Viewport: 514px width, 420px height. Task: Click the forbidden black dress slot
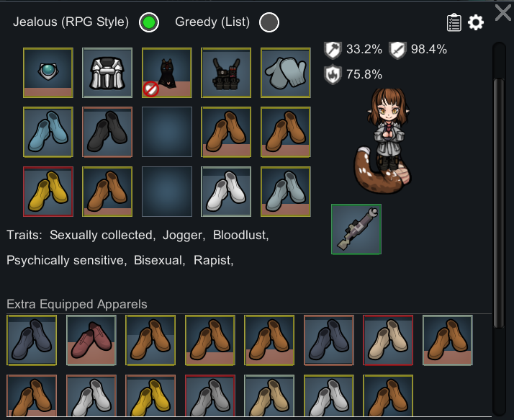coord(167,73)
